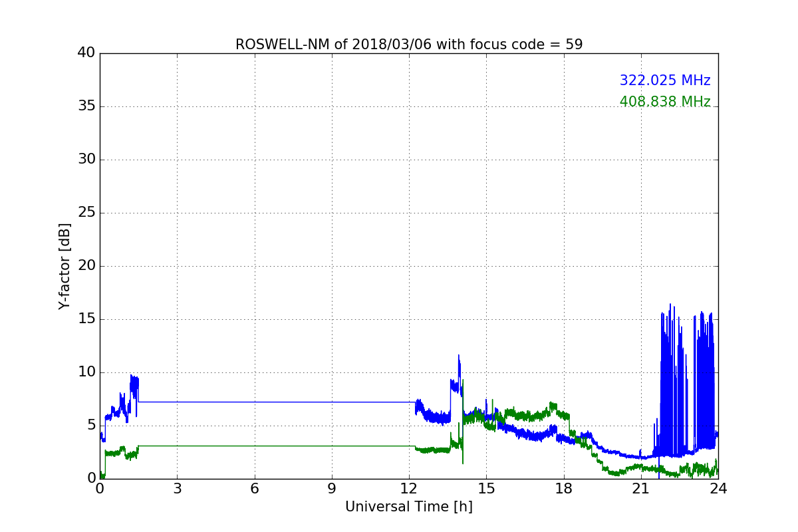This screenshot has width=798, height=532.
Task: Click x-axis tick label 3
Action: 177,489
